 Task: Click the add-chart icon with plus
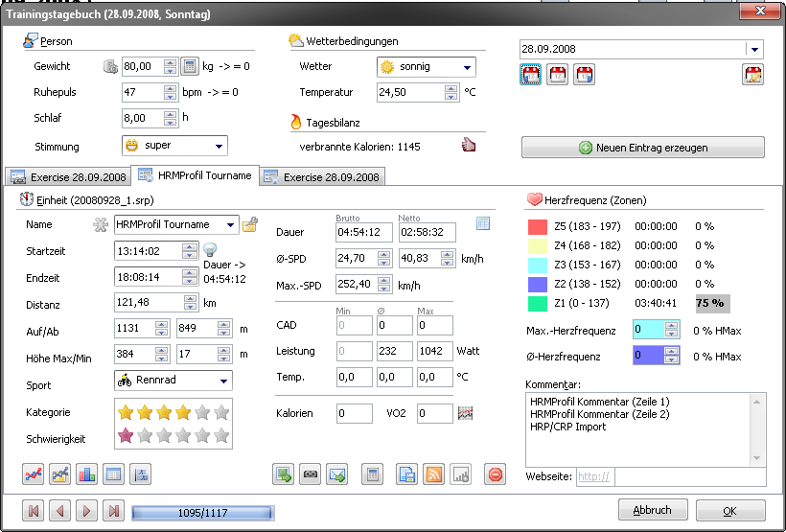tap(461, 474)
